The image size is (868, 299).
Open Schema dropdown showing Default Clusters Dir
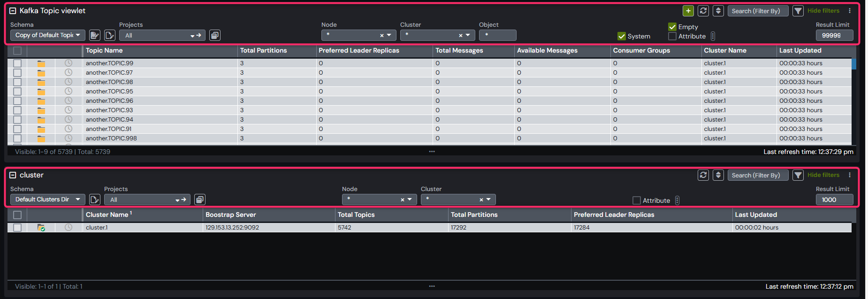[x=48, y=199]
